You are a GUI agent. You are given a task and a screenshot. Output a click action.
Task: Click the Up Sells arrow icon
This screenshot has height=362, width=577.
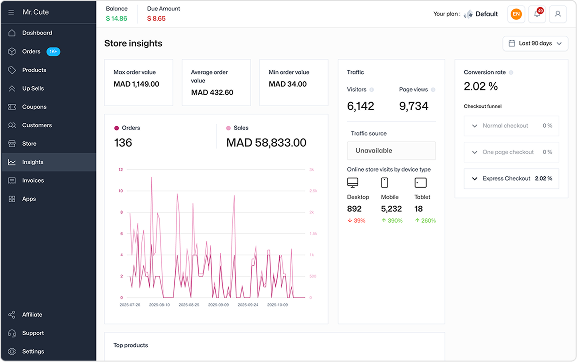point(12,88)
